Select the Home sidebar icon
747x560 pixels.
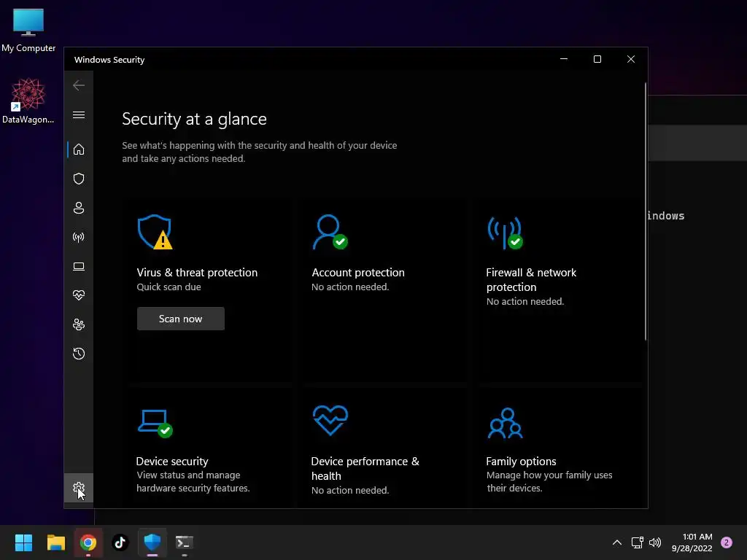tap(79, 149)
